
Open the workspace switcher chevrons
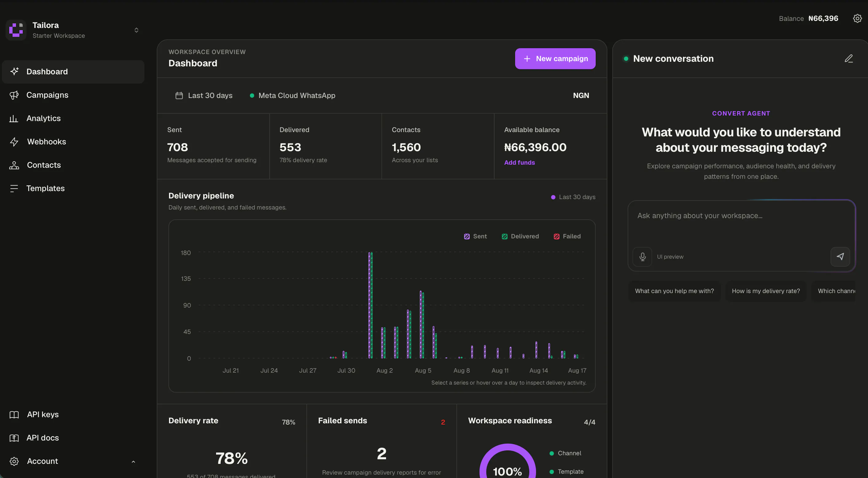pos(136,30)
